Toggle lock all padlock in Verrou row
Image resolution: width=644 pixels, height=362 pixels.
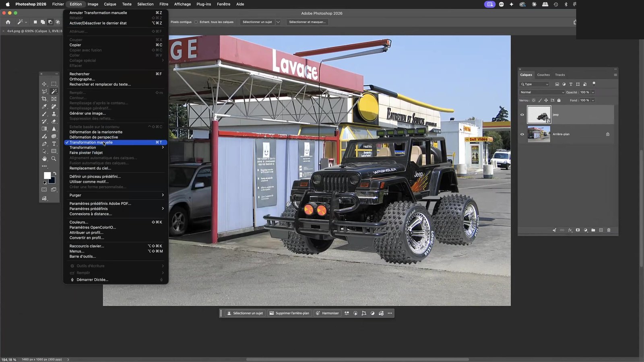click(559, 100)
